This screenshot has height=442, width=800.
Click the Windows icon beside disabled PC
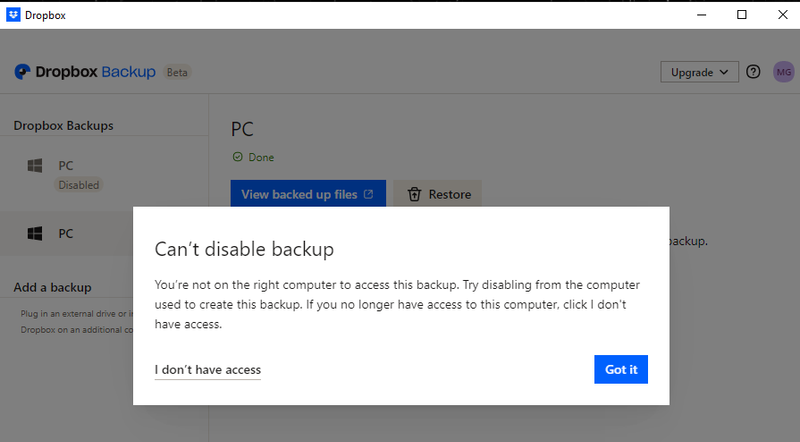pos(35,166)
